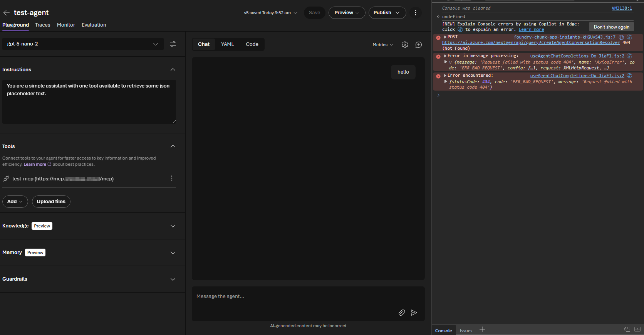Click the disabled Save button
Image resolution: width=644 pixels, height=335 pixels.
(x=314, y=13)
